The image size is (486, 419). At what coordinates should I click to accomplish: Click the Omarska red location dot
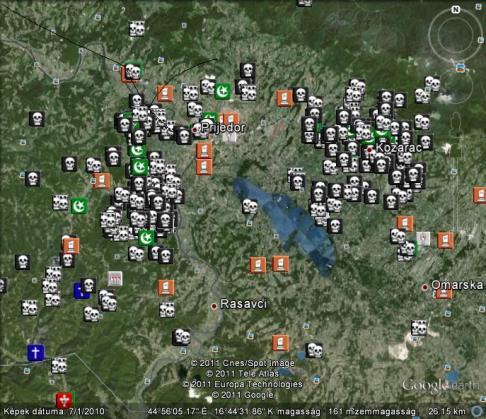(425, 287)
